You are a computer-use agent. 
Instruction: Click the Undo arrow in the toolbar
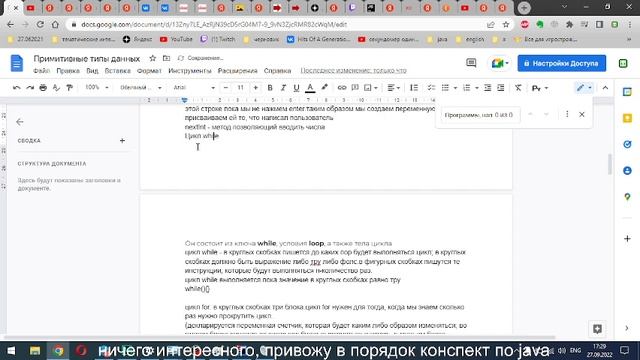17,88
